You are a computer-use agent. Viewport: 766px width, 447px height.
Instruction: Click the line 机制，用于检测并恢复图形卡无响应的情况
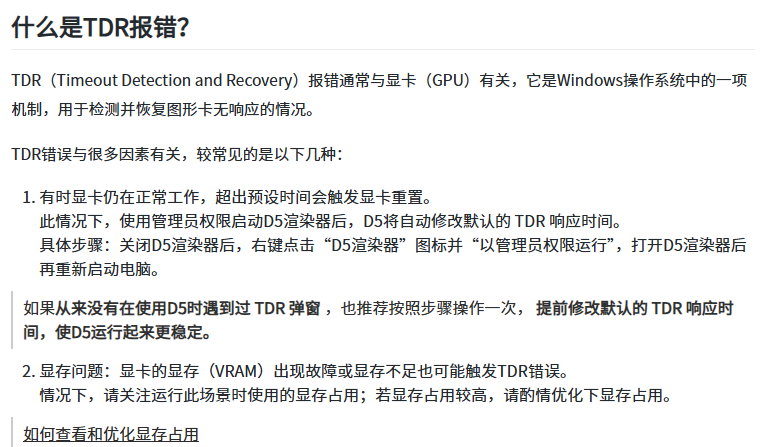[x=163, y=109]
